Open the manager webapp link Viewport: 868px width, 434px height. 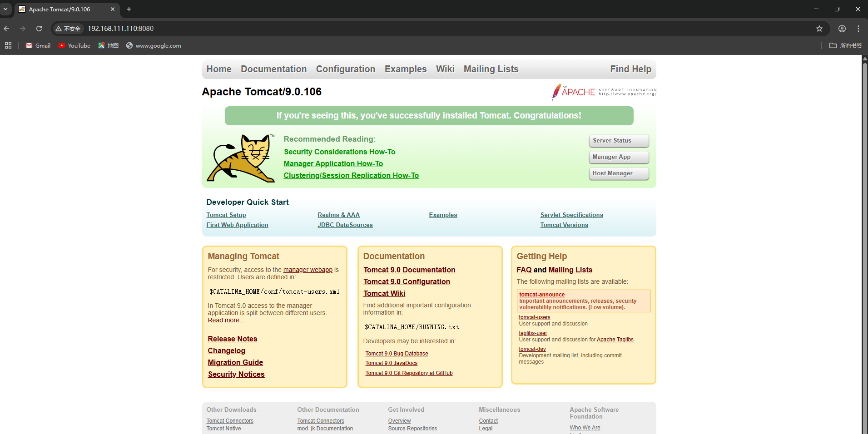(x=308, y=270)
